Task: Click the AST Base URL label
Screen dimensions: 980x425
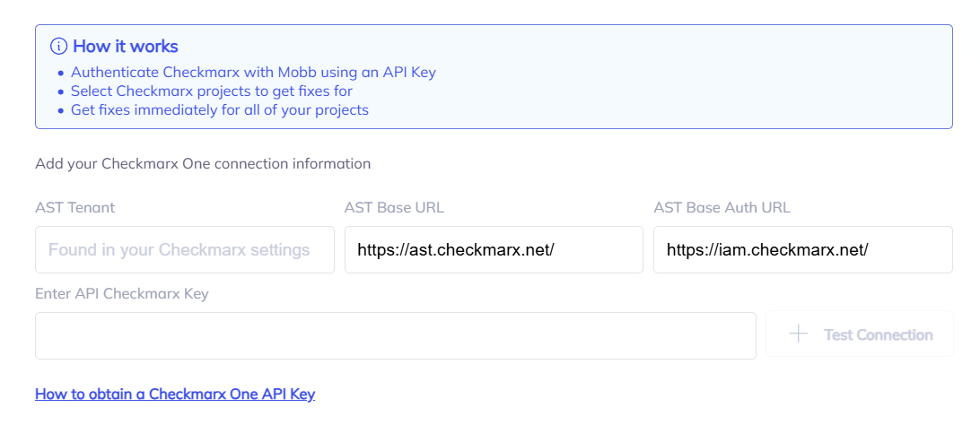Action: point(394,208)
